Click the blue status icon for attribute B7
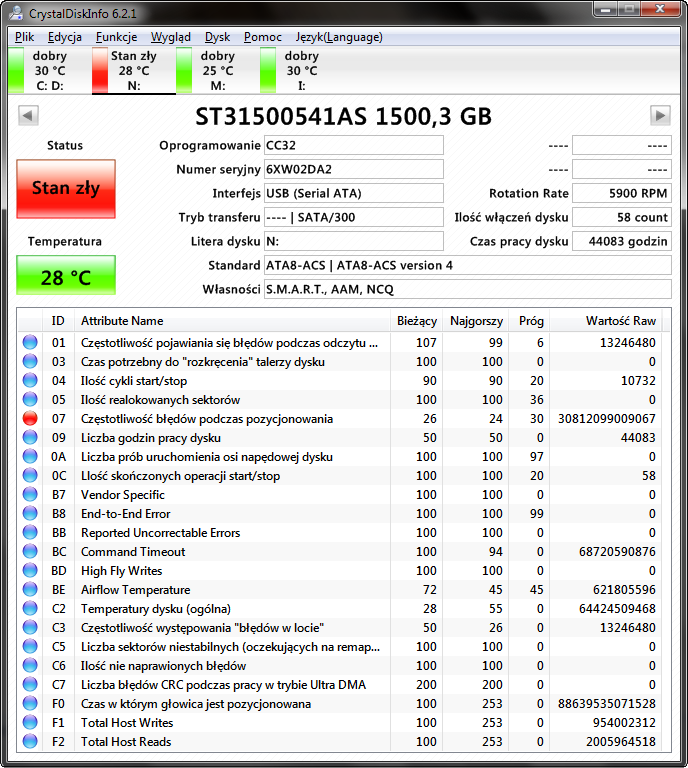Screen dimensions: 688x768 pyautogui.click(x=30, y=495)
